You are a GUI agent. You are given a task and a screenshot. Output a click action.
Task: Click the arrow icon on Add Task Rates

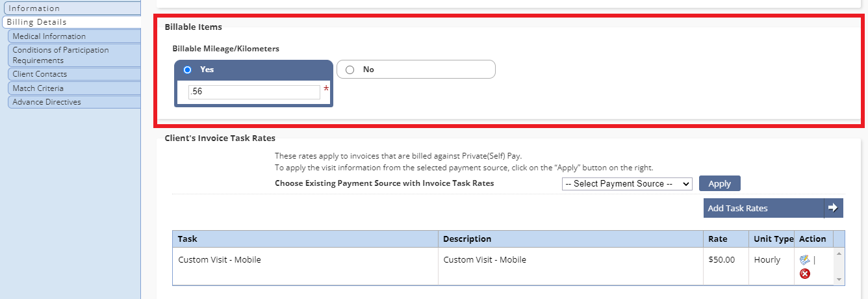coord(833,208)
